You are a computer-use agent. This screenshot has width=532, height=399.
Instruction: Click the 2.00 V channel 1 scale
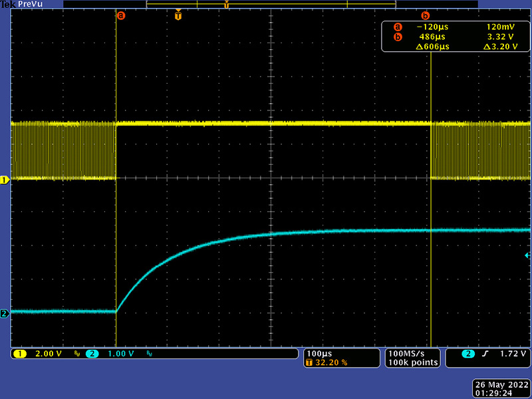tap(47, 354)
